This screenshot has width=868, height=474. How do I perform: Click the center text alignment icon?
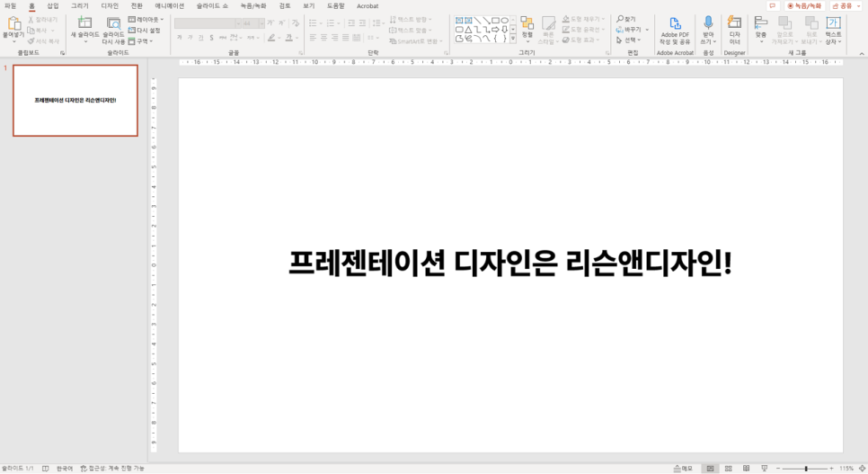coord(323,38)
